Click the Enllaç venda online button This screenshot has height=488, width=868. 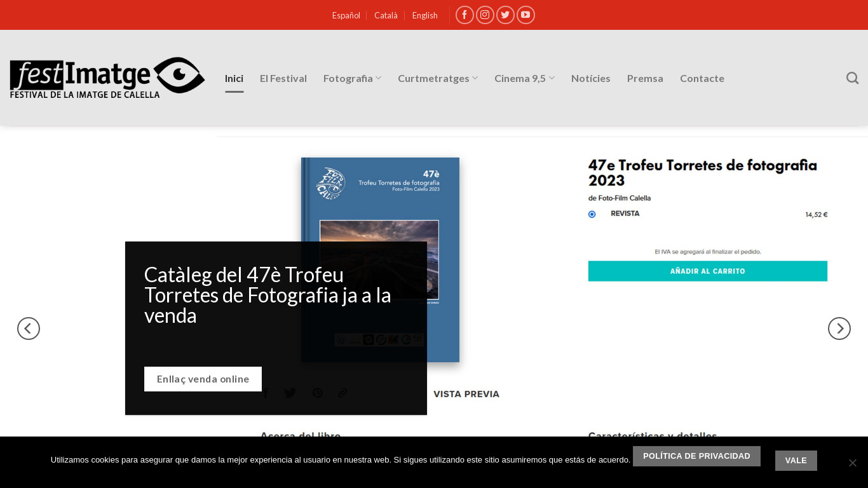203,379
